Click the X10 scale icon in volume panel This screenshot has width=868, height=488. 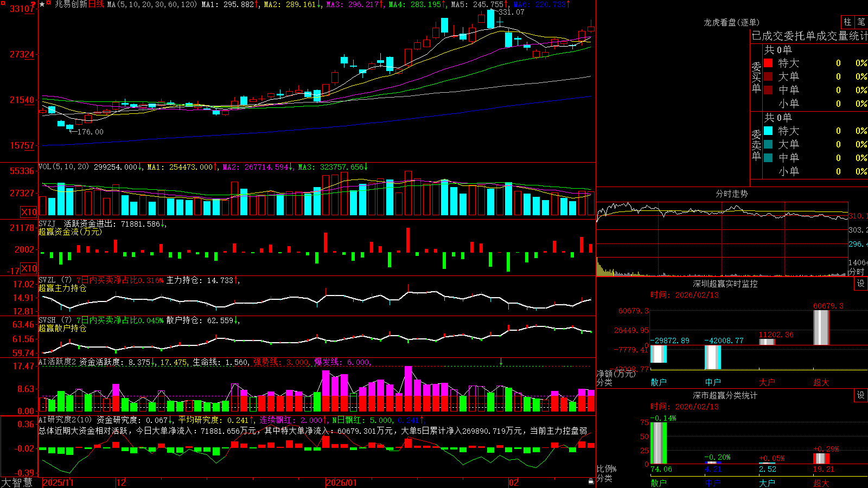coord(29,212)
